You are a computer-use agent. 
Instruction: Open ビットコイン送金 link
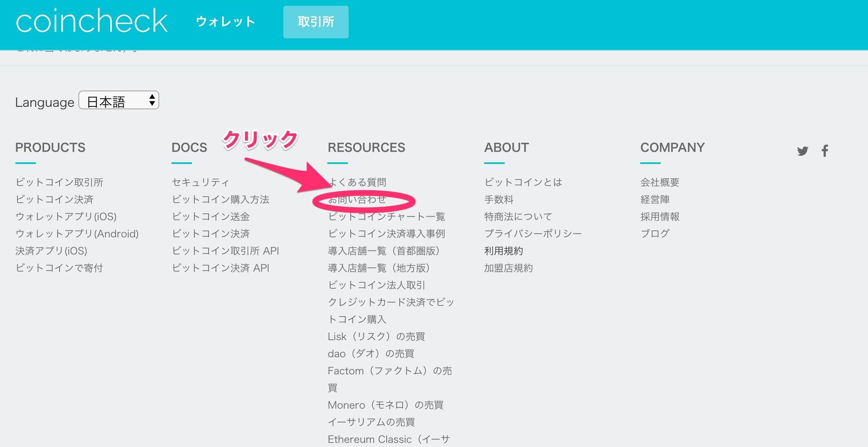[211, 217]
